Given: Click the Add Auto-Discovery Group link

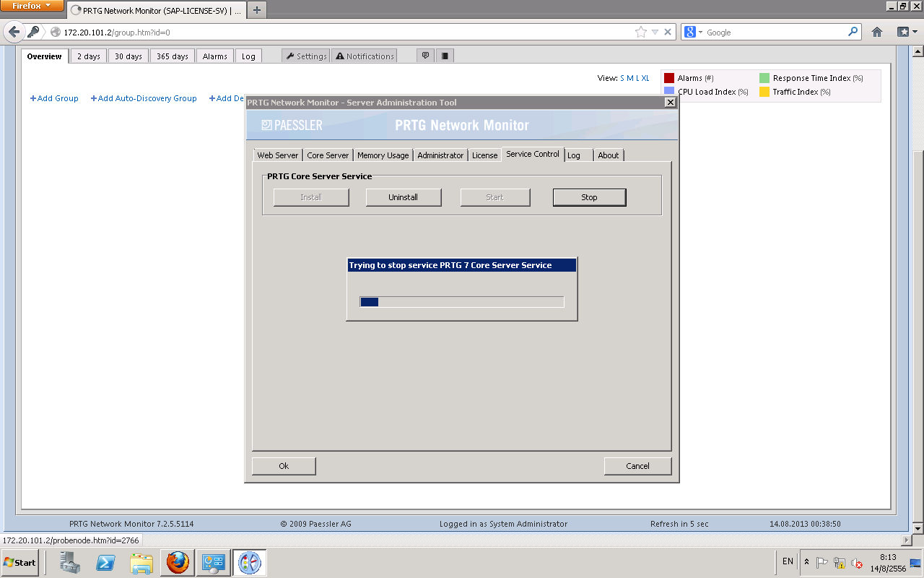Looking at the screenshot, I should (144, 98).
